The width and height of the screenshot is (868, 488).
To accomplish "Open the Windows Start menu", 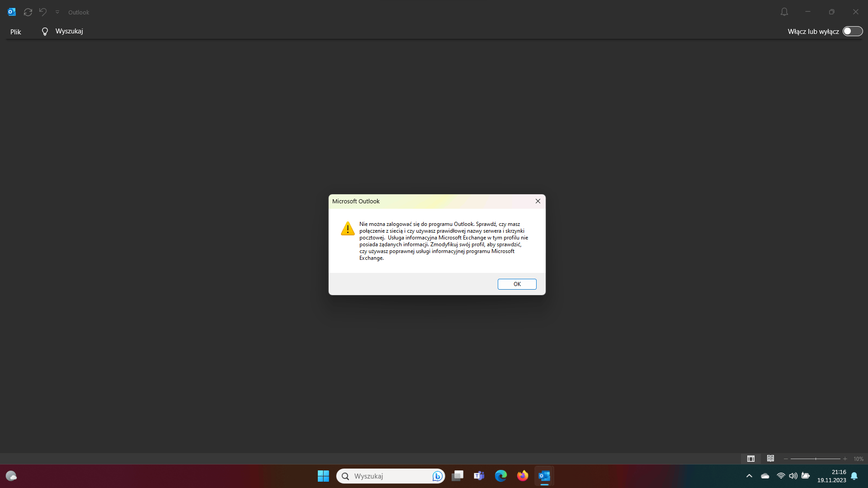I will click(x=323, y=476).
